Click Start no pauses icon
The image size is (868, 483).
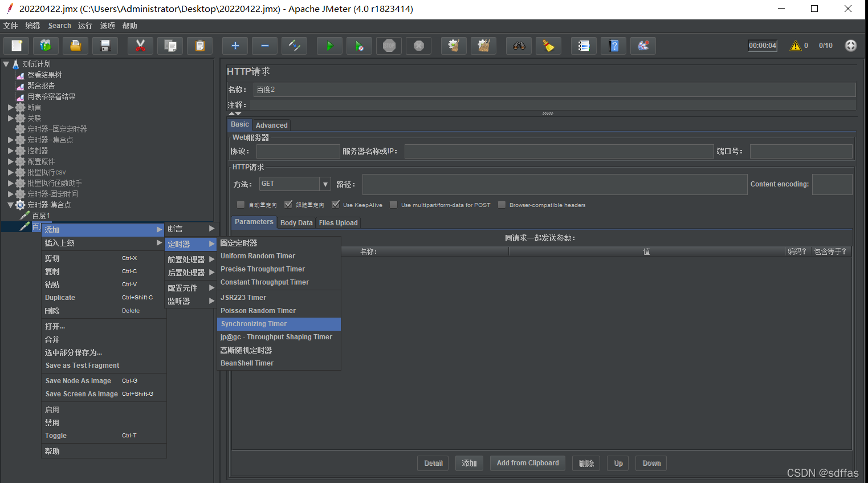(359, 46)
